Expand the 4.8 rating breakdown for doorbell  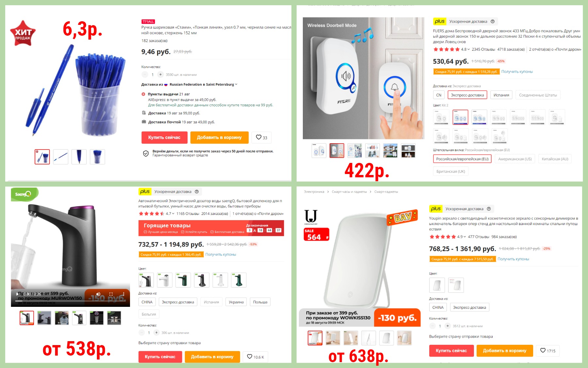click(x=465, y=49)
